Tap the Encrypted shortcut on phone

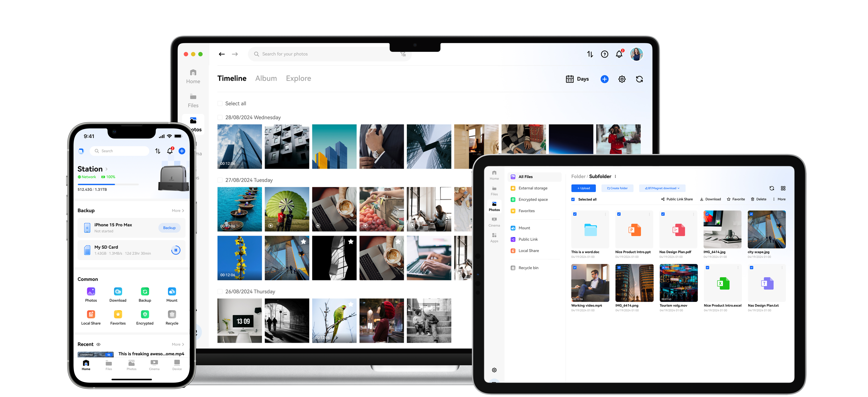[145, 318]
